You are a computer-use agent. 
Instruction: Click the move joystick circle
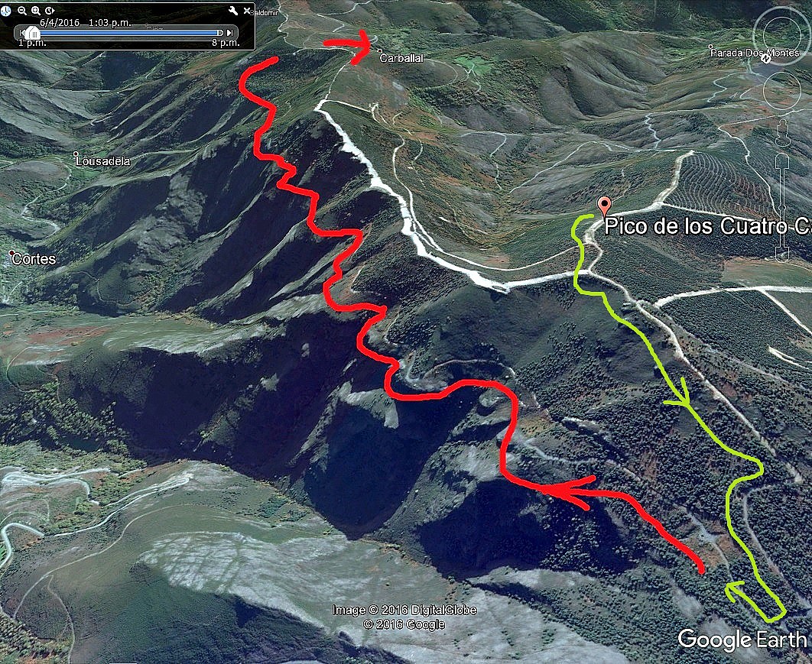click(782, 91)
